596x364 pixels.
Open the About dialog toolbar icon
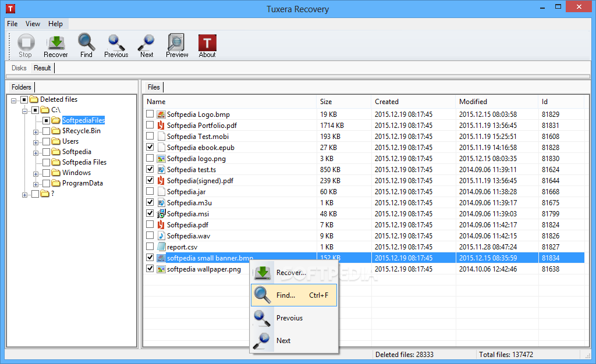click(x=207, y=42)
